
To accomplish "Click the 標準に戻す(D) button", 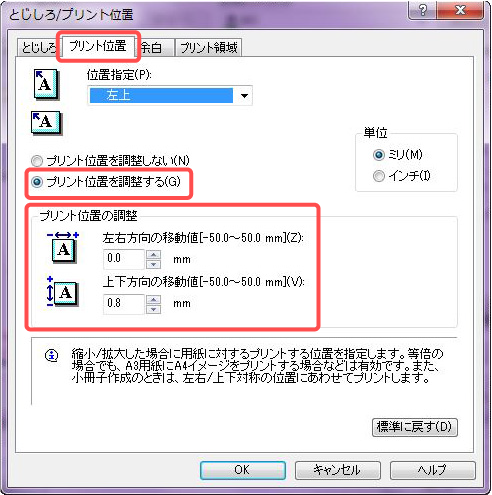I will pos(415,427).
